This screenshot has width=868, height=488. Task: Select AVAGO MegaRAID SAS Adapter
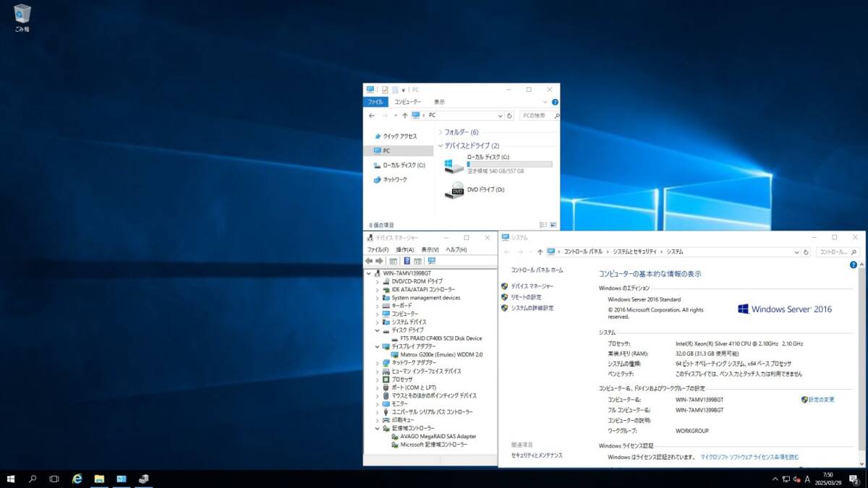tap(438, 437)
